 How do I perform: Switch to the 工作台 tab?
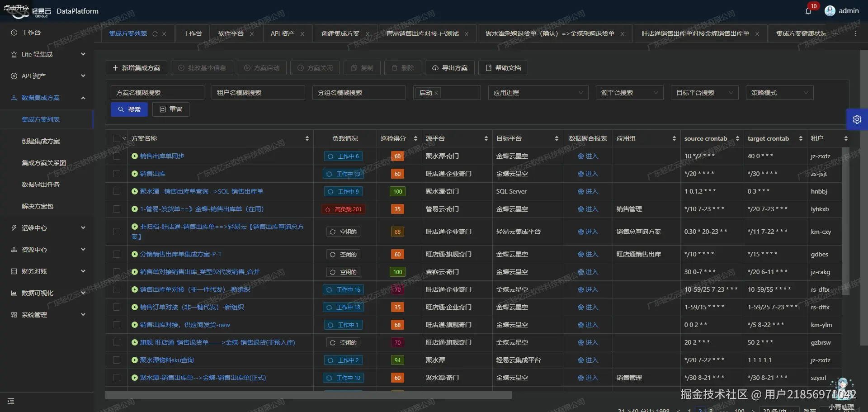click(x=192, y=33)
